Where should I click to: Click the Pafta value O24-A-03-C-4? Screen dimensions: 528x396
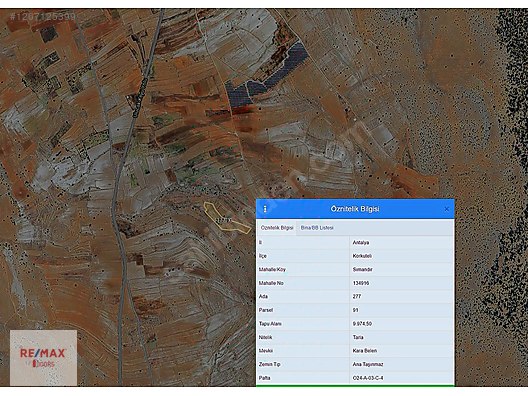(x=367, y=378)
